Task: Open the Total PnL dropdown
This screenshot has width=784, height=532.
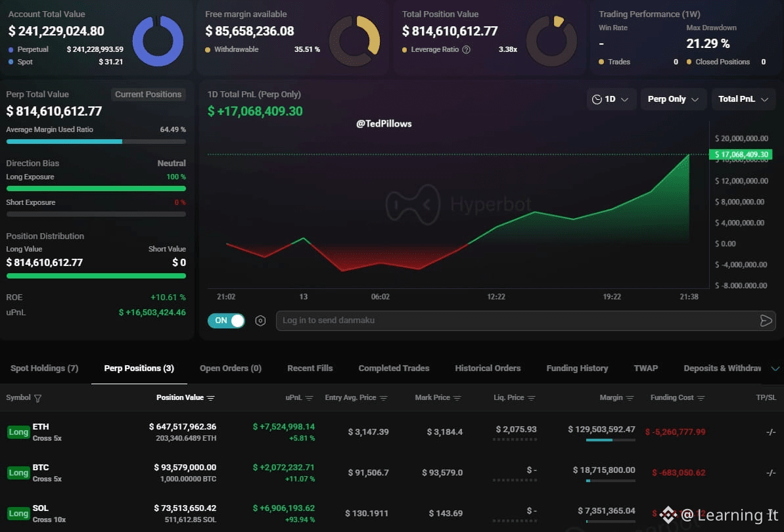Action: click(x=743, y=99)
